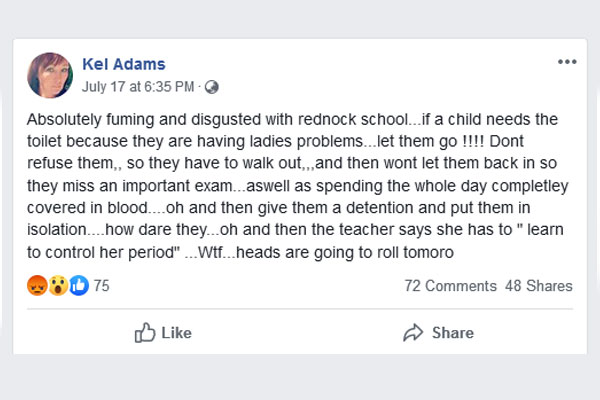Click the arrow icon beside Share
600x400 pixels.
coord(413,332)
